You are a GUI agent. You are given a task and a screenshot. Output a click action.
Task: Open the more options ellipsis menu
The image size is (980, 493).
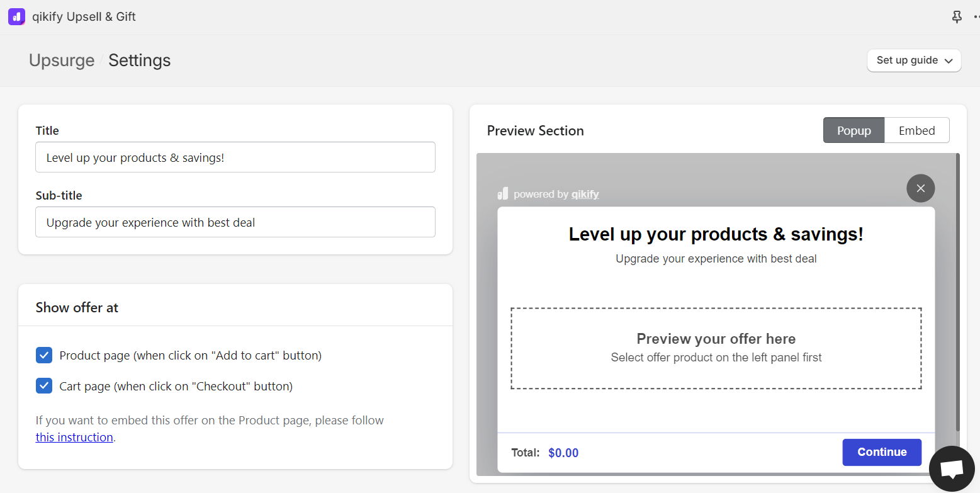tap(976, 17)
